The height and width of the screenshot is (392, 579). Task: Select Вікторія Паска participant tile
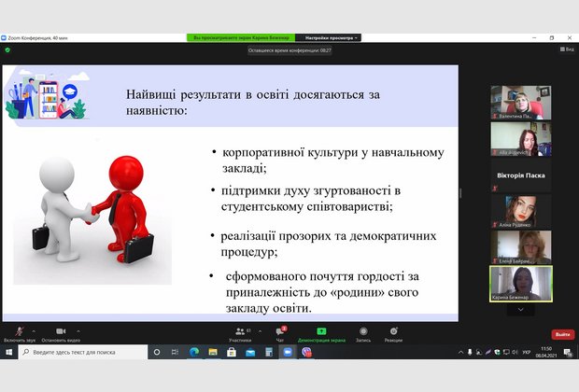(x=521, y=175)
